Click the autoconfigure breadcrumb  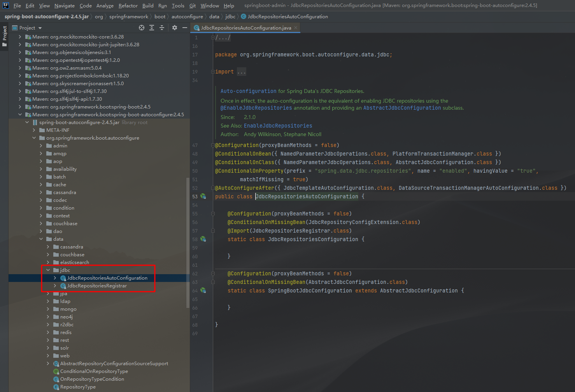[x=187, y=17]
